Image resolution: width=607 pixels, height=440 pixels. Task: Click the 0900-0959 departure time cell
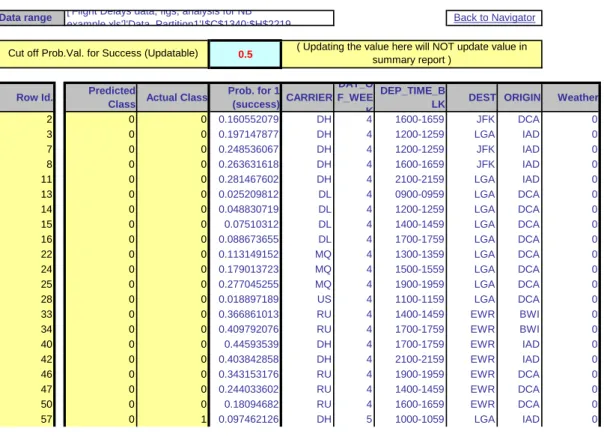[x=410, y=194]
